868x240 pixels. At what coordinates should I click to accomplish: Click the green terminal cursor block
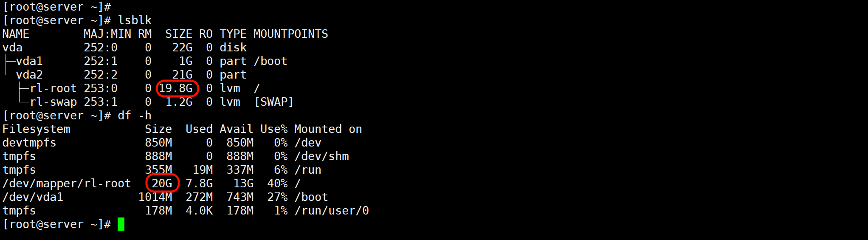121,224
